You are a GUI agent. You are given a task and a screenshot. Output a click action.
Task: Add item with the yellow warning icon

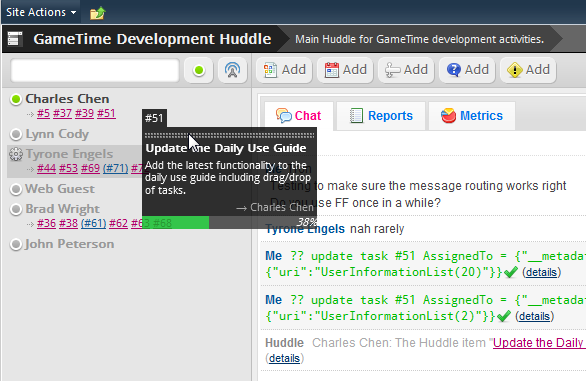click(x=528, y=70)
